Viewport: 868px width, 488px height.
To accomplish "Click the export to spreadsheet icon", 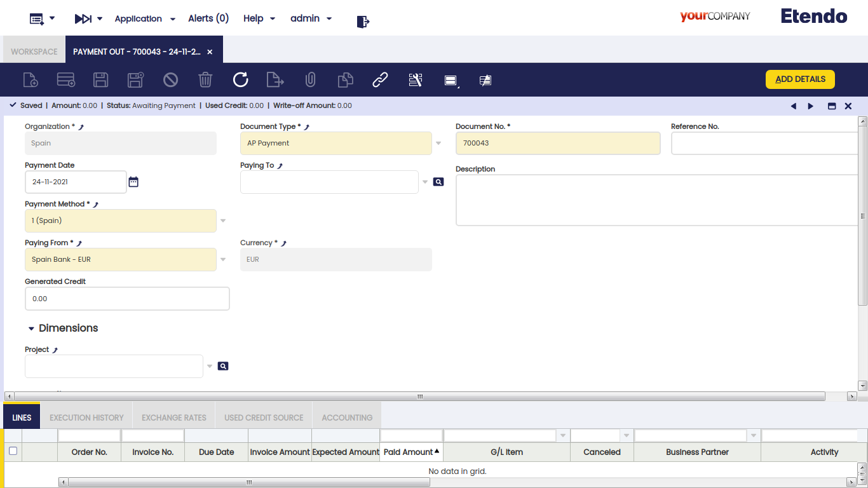I will coord(275,79).
